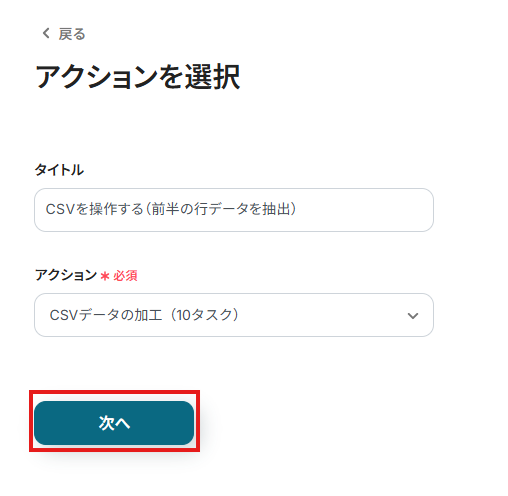Click the back chevron arrow icon
Image resolution: width=508 pixels, height=496 pixels.
click(x=46, y=33)
